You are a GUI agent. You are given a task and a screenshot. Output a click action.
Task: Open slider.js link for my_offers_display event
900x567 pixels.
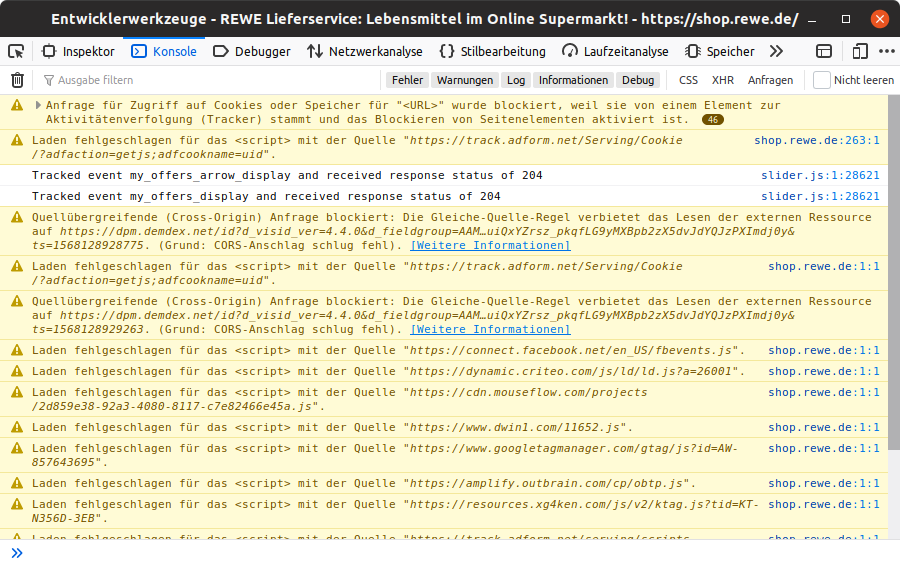(x=820, y=196)
